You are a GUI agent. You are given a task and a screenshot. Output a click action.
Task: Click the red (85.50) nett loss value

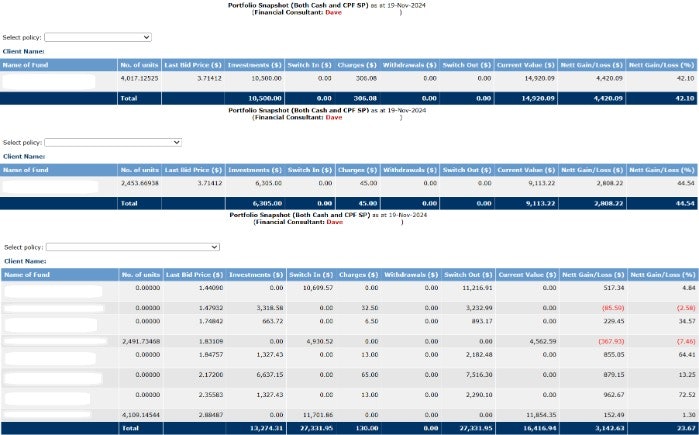611,308
